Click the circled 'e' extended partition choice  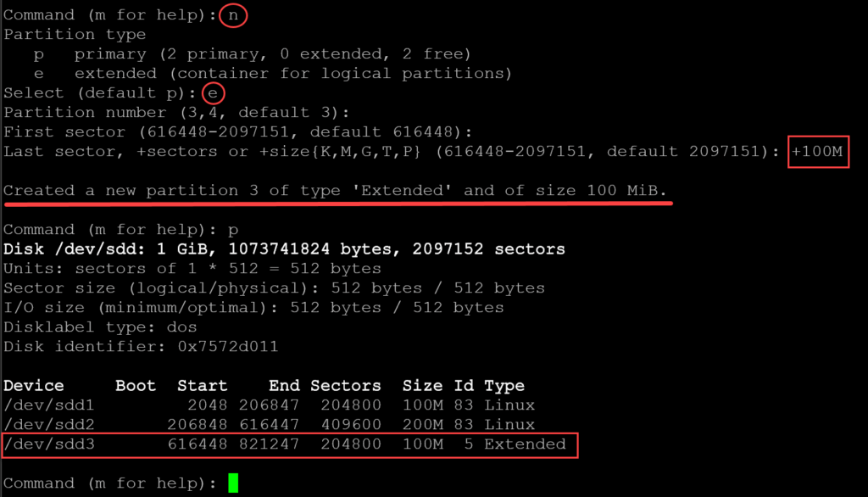point(212,93)
